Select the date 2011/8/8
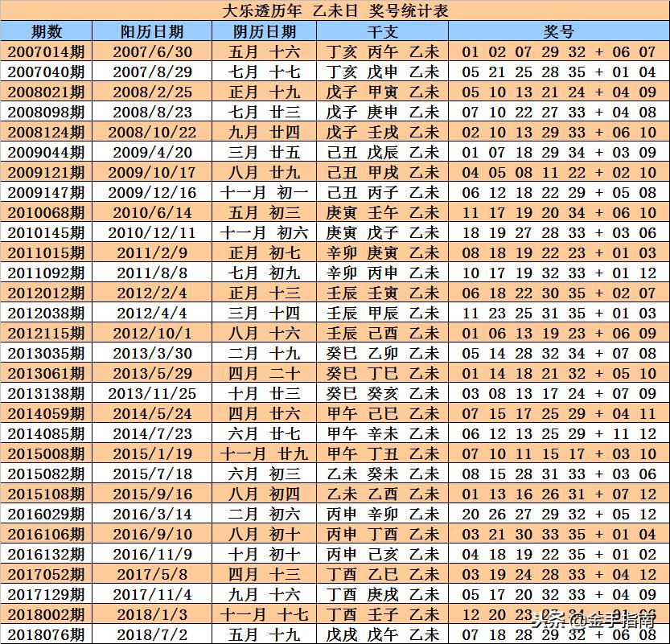This screenshot has width=670, height=644. click(x=152, y=273)
